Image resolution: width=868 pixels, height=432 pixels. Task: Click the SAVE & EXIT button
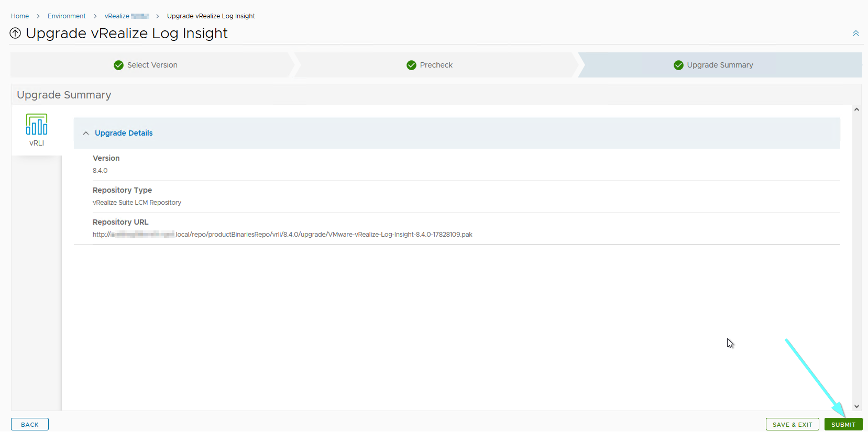[x=792, y=424]
